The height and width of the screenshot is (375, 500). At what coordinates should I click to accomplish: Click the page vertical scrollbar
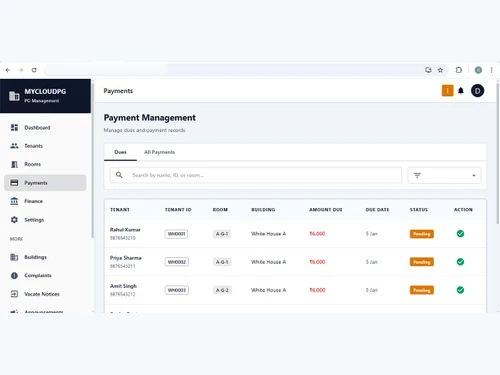498,152
